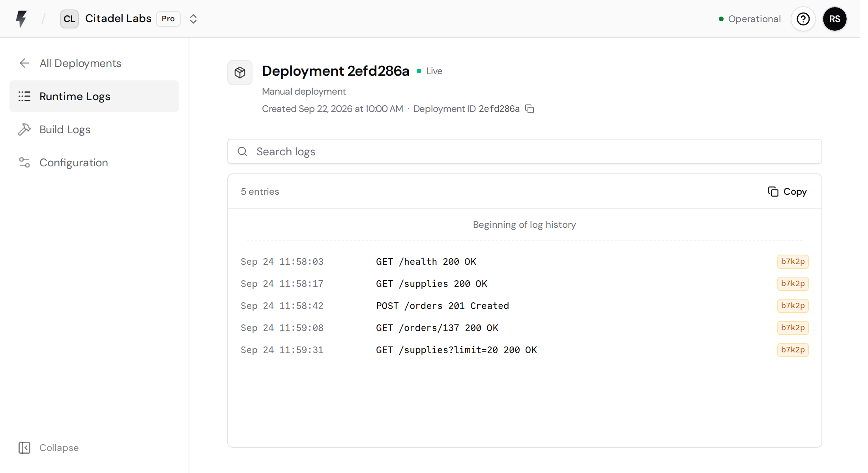868x473 pixels.
Task: Go back to All Deployments
Action: [x=94, y=63]
